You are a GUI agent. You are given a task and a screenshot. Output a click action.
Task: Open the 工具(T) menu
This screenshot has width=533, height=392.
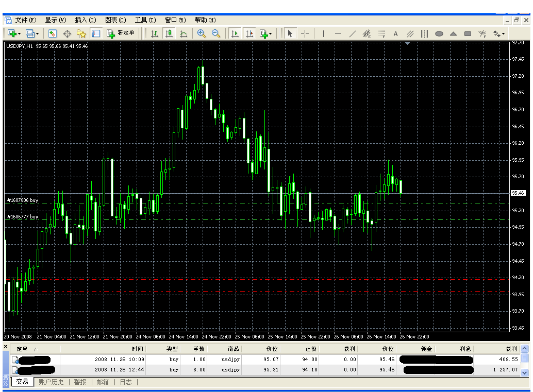coord(145,20)
